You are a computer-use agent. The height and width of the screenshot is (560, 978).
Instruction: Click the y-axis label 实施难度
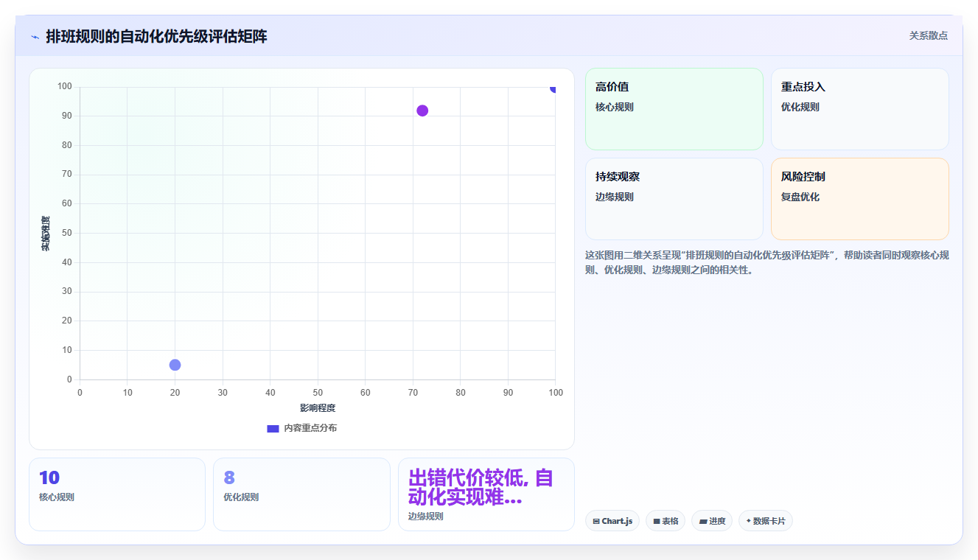[x=46, y=234]
